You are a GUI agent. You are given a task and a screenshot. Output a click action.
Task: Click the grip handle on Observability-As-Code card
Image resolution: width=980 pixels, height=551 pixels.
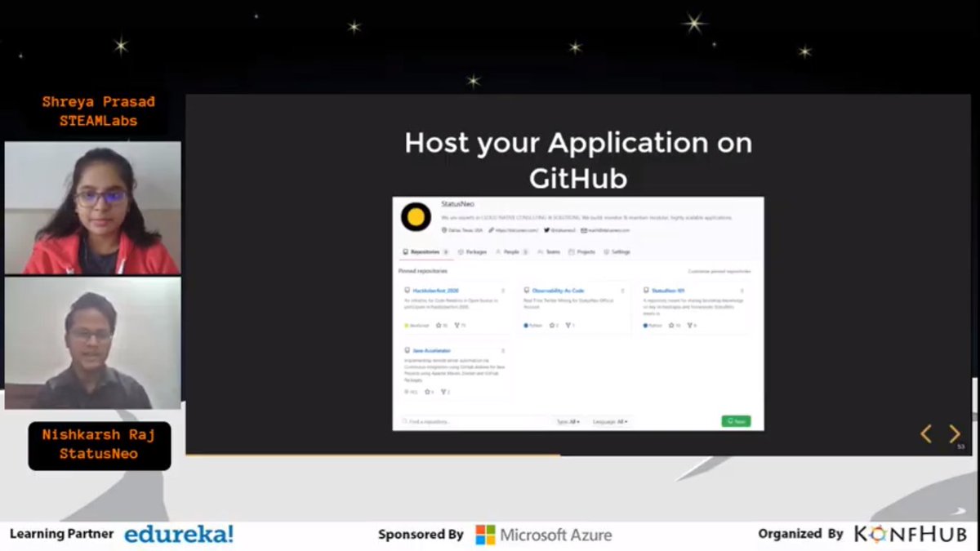pos(622,291)
